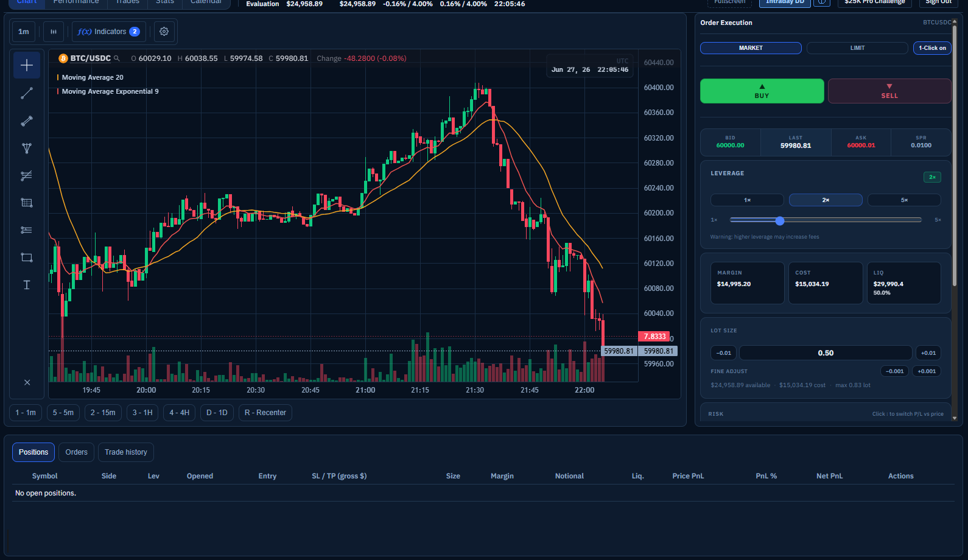
Task: Open the Orders tab
Action: tap(77, 452)
